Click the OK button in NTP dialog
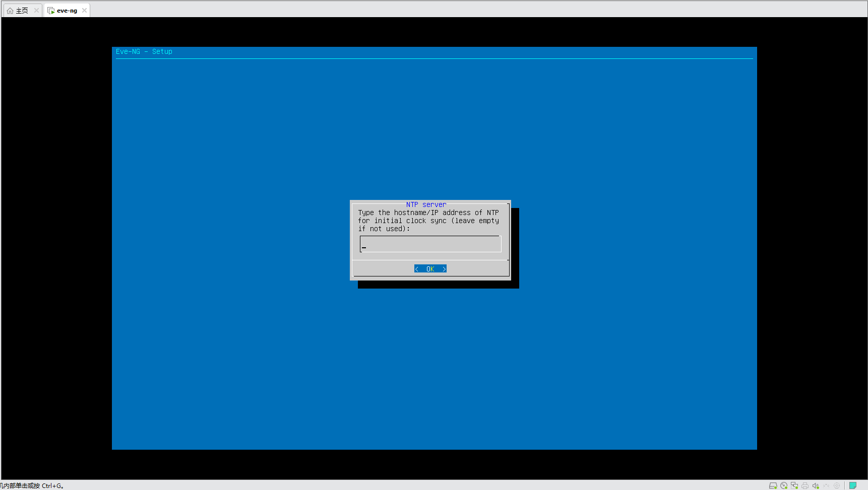 coord(430,269)
